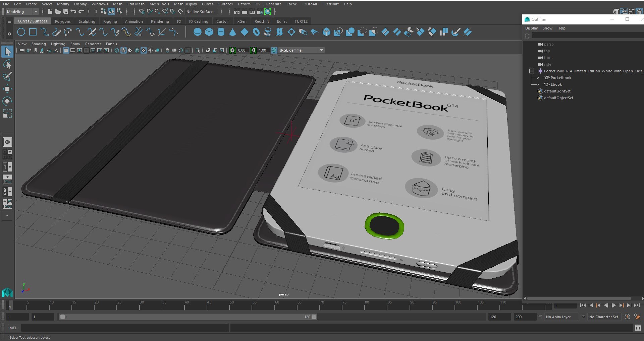The width and height of the screenshot is (644, 341).
Task: Go to the start of playback range
Action: pos(583,305)
